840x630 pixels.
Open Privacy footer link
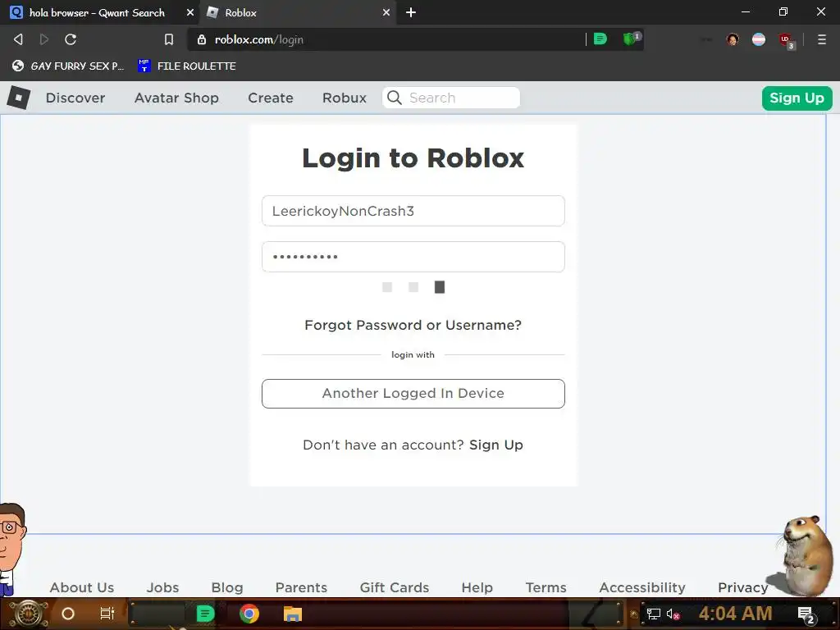click(743, 587)
